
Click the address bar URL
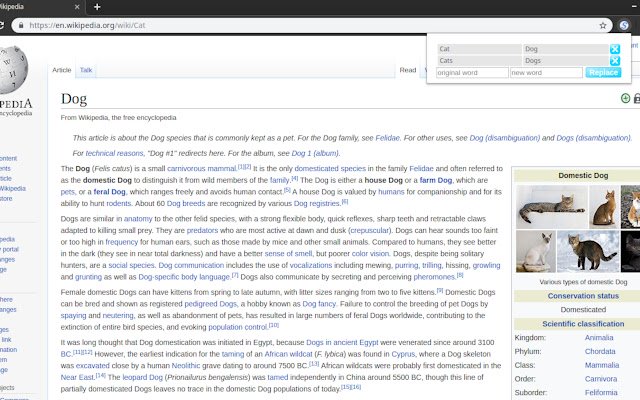(87, 25)
